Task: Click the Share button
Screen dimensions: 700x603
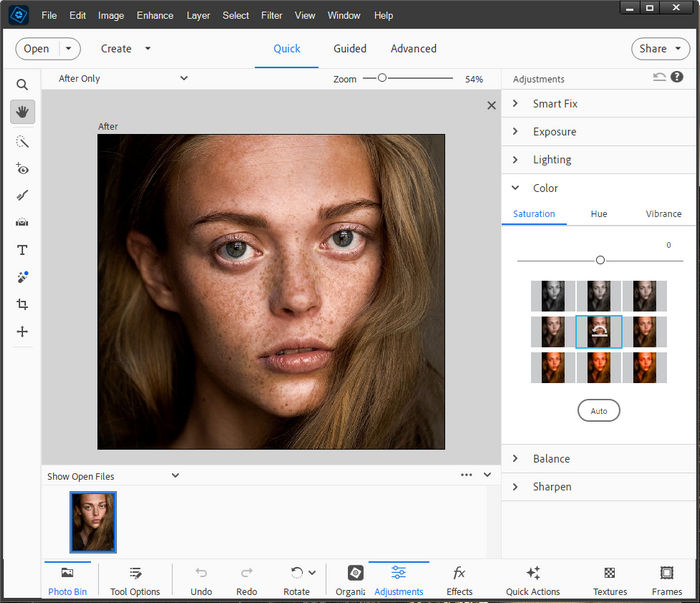Action: point(661,48)
